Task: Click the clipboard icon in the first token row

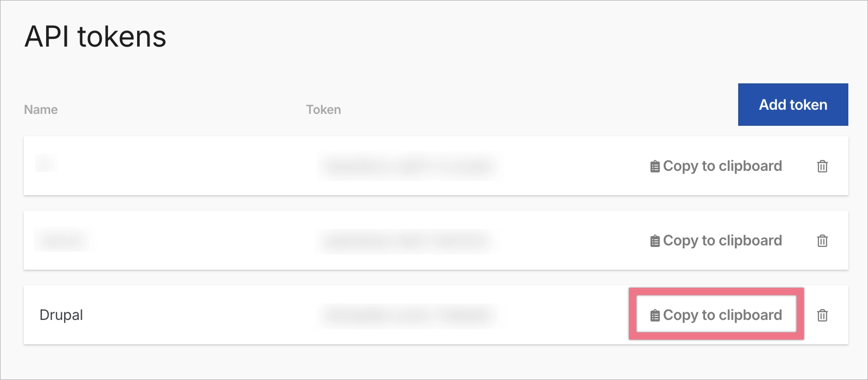Action: point(654,166)
